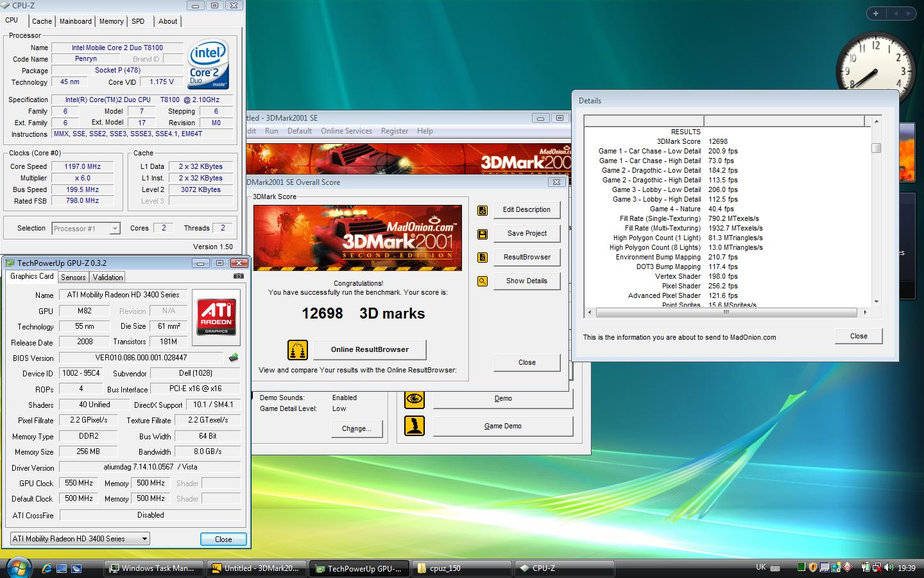This screenshot has width=924, height=578.
Task: Click Details list scroll up arrow
Action: click(876, 121)
